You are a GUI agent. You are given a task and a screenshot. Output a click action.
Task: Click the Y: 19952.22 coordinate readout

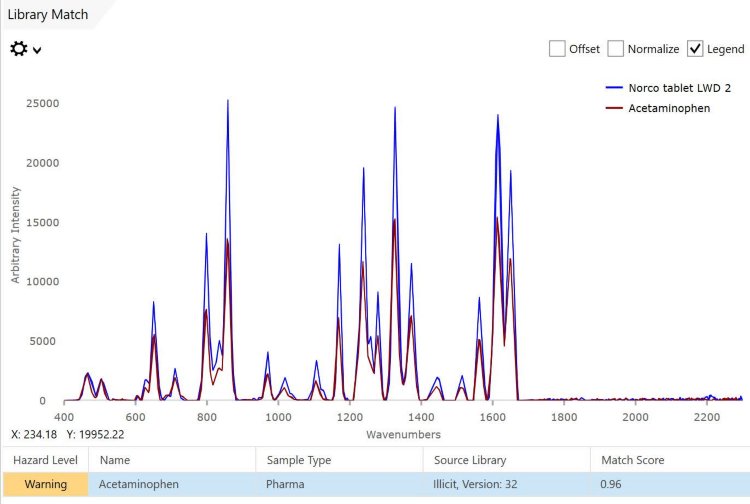click(x=95, y=434)
